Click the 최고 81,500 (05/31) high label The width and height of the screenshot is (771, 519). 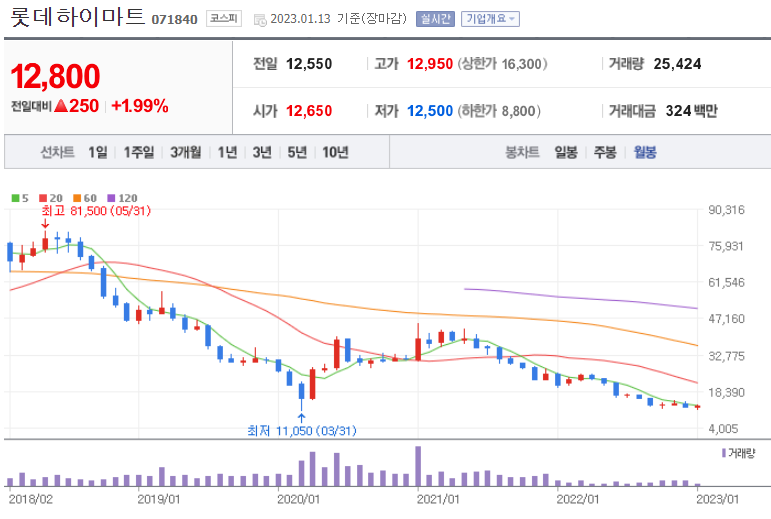[96, 211]
